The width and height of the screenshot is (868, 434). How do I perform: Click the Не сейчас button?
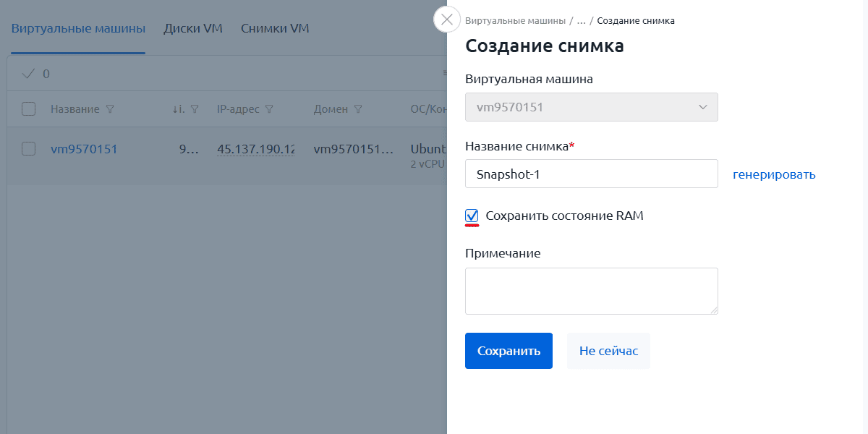608,351
